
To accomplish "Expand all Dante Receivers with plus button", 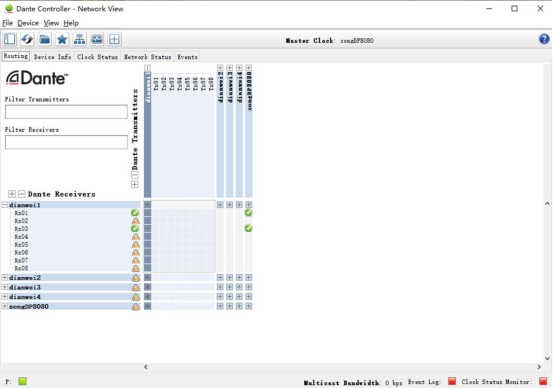I will [x=12, y=194].
